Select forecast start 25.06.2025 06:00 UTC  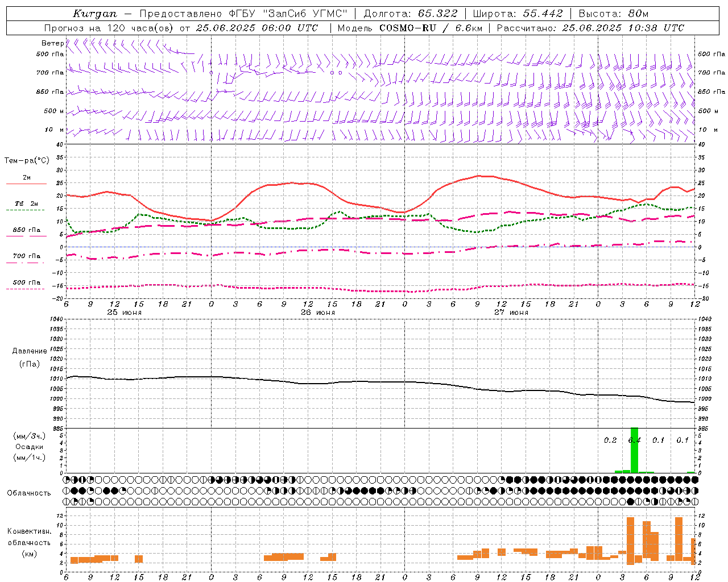(257, 28)
